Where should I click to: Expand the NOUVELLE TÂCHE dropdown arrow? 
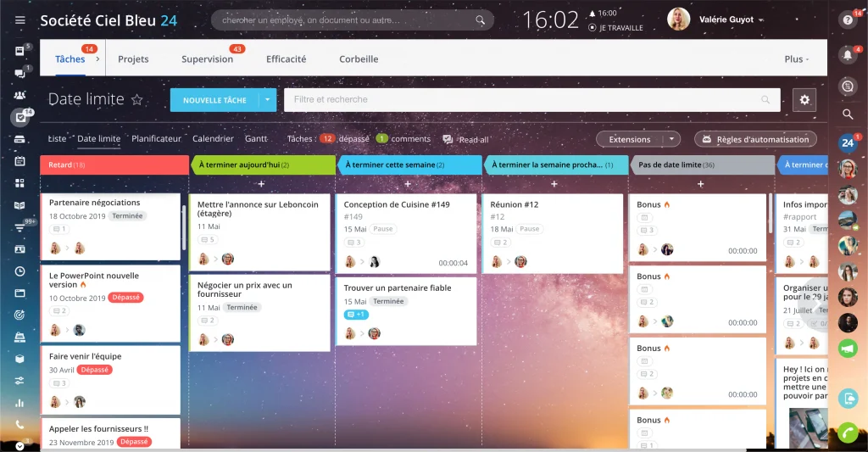tap(269, 100)
